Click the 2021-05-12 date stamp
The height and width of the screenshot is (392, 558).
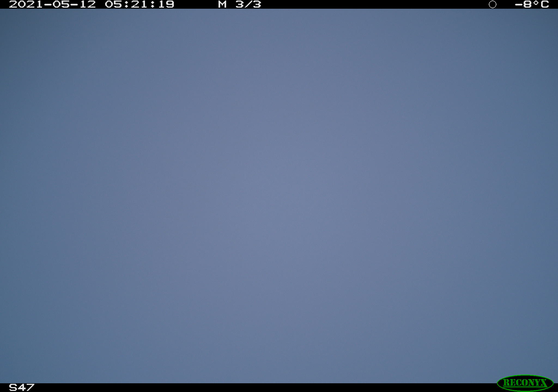[52, 4]
